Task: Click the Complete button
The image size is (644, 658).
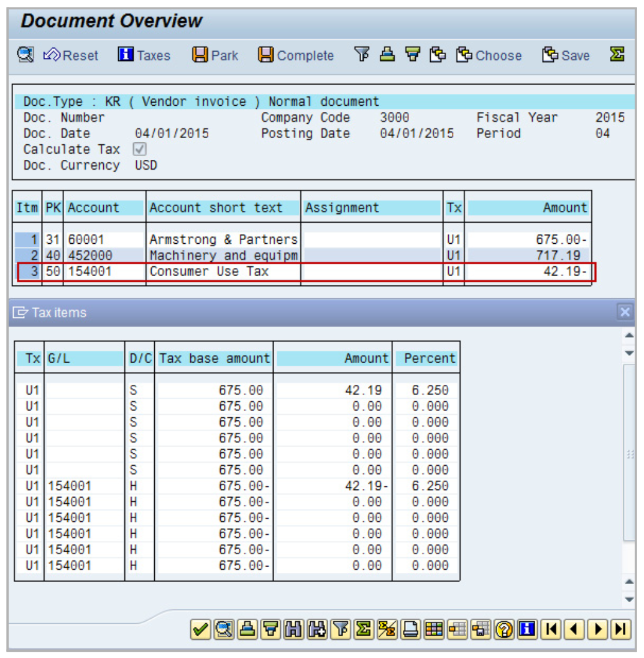Action: pos(296,55)
